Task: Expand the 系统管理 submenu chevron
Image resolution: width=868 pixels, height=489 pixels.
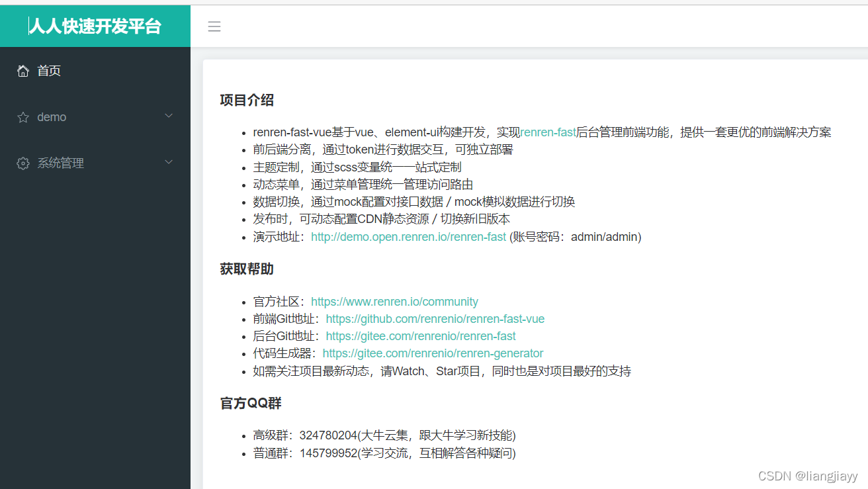Action: click(169, 163)
